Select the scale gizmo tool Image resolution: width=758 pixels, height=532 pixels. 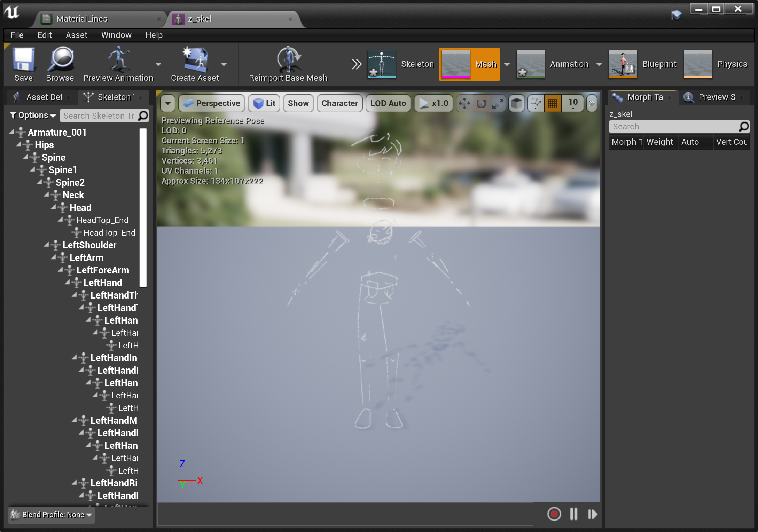tap(498, 103)
